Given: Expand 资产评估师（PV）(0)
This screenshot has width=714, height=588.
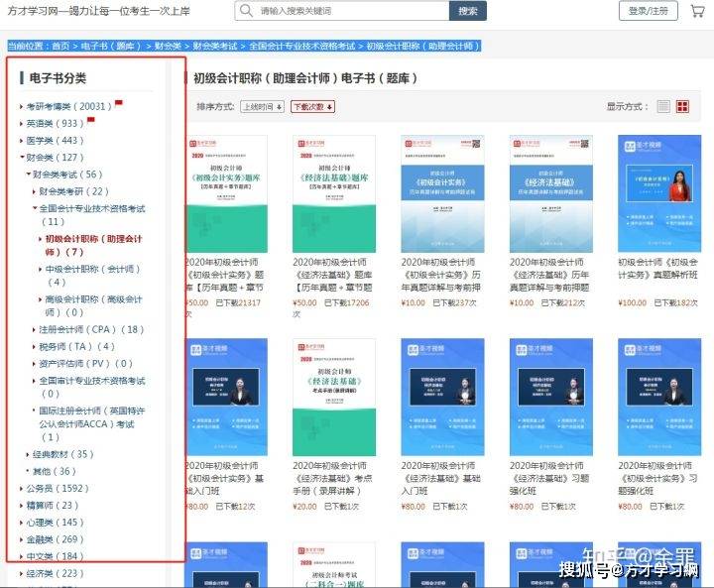Looking at the screenshot, I should 85,364.
